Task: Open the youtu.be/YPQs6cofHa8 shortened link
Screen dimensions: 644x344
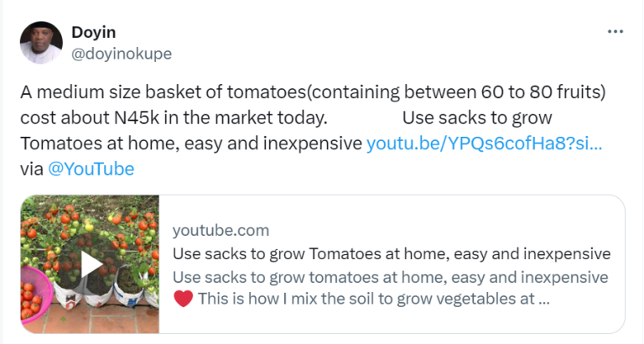Action: point(485,143)
